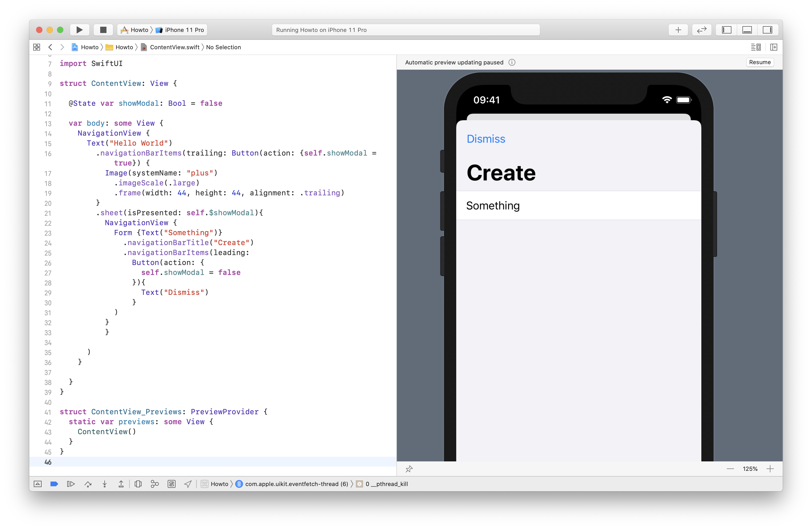Stop the running Howto app

point(103,30)
